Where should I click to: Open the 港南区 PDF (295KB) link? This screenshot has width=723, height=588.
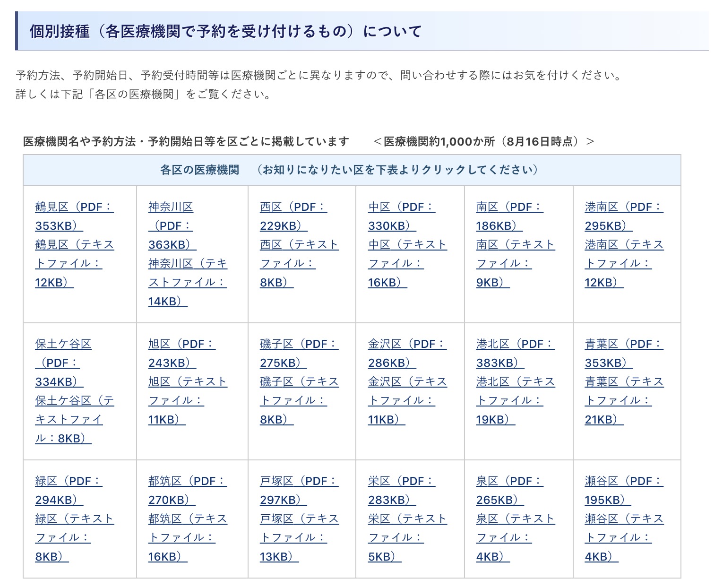[x=624, y=216]
